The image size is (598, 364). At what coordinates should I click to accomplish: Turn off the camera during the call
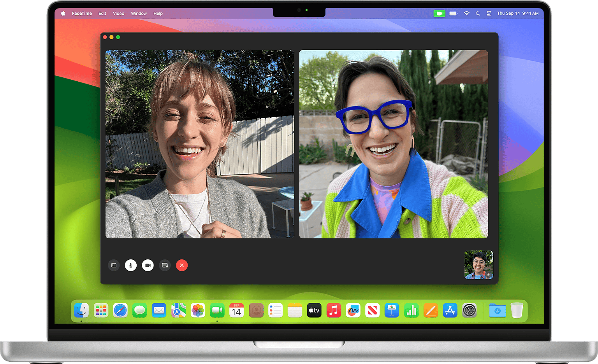click(148, 265)
